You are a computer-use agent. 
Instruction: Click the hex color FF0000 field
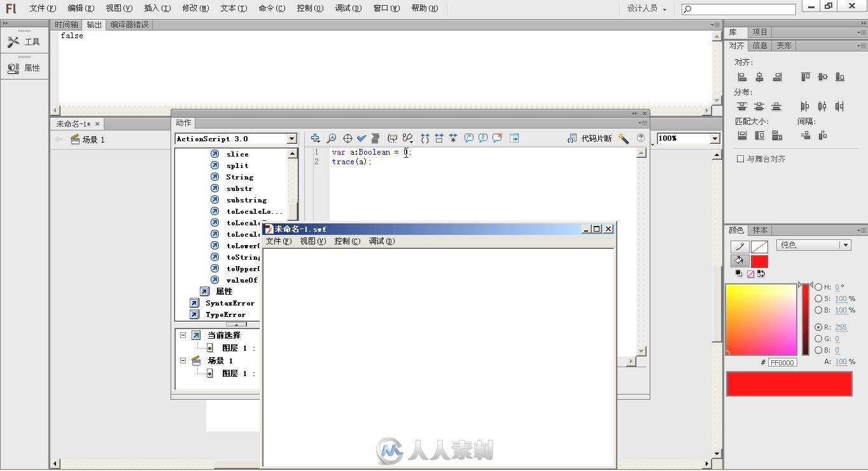point(782,362)
